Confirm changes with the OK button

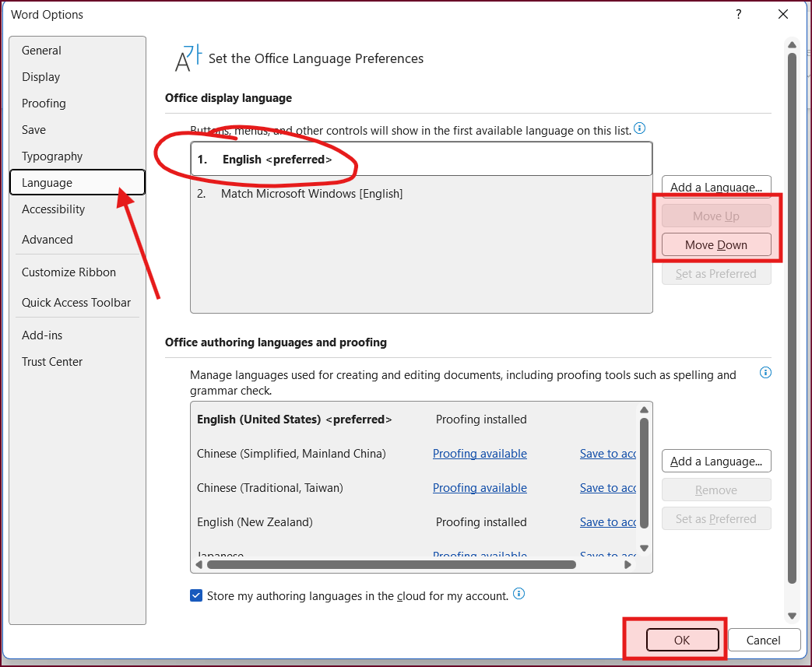[x=682, y=640]
